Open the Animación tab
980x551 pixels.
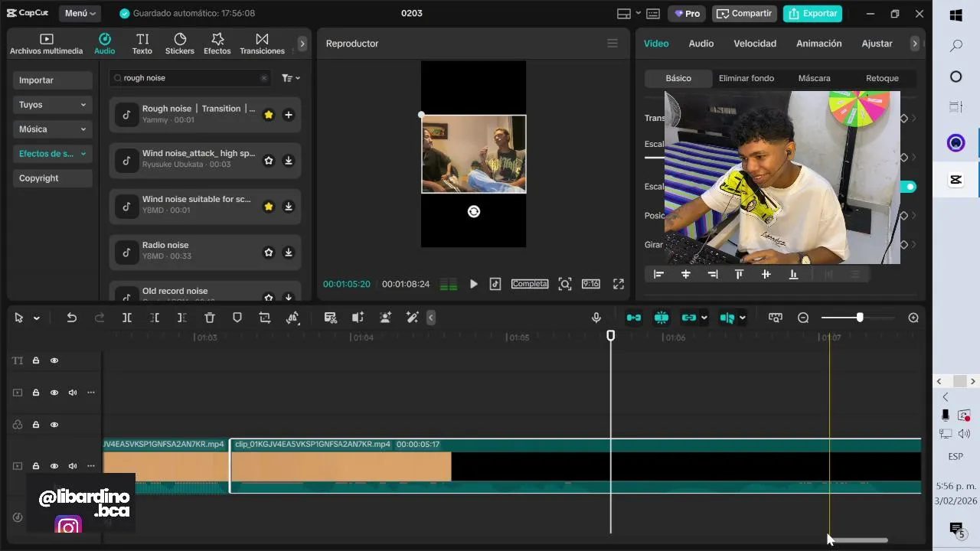pos(819,44)
